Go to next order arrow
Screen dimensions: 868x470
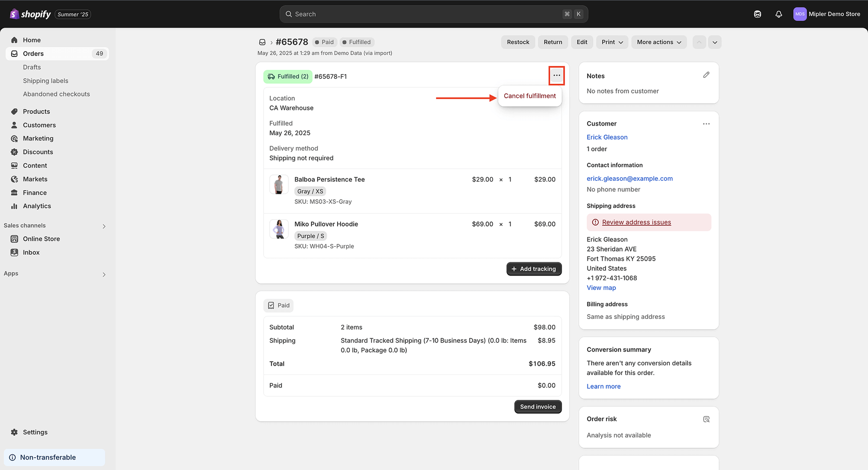click(x=715, y=42)
